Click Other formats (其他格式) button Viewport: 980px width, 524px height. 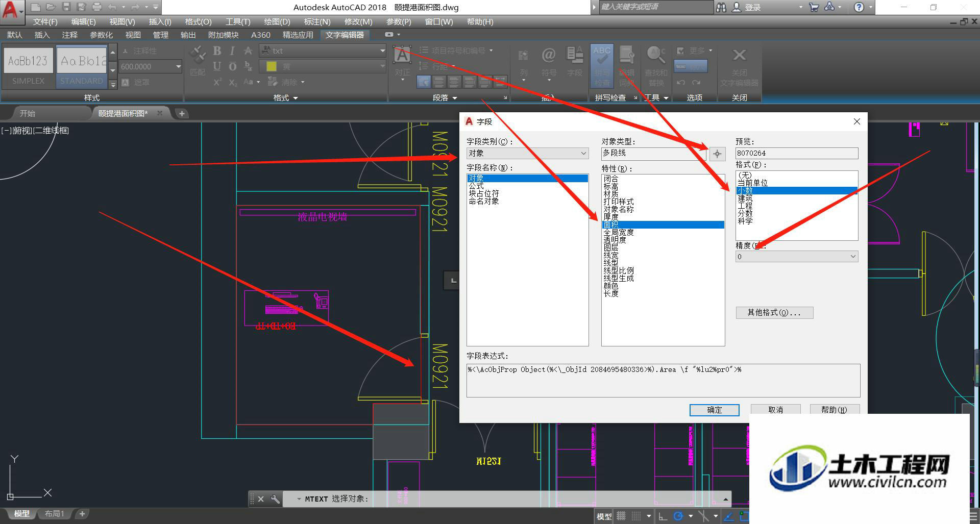[x=774, y=312]
